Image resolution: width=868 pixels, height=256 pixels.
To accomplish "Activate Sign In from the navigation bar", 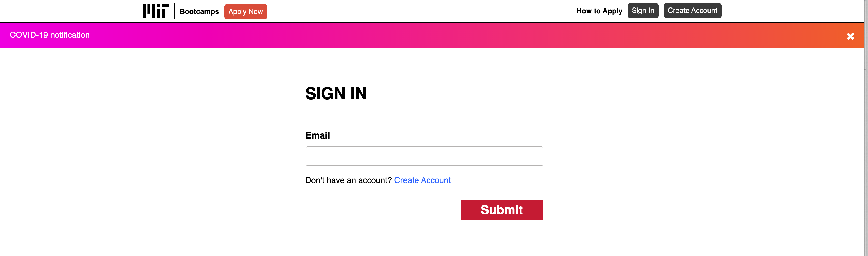I will point(643,10).
